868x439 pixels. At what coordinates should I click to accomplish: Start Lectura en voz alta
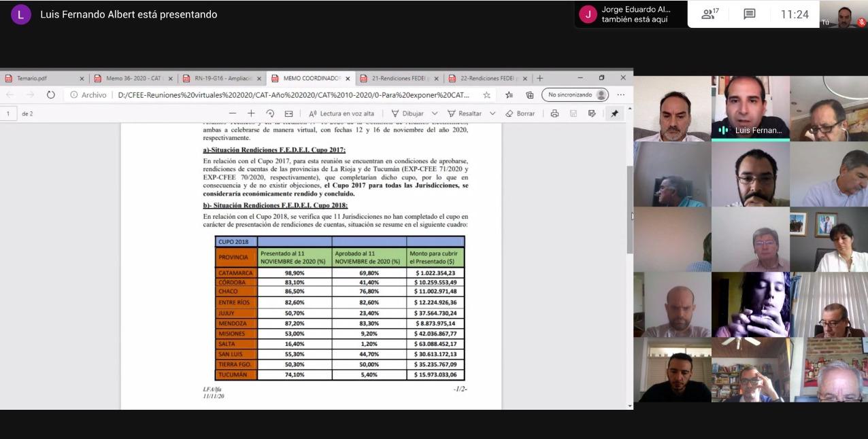click(x=341, y=113)
